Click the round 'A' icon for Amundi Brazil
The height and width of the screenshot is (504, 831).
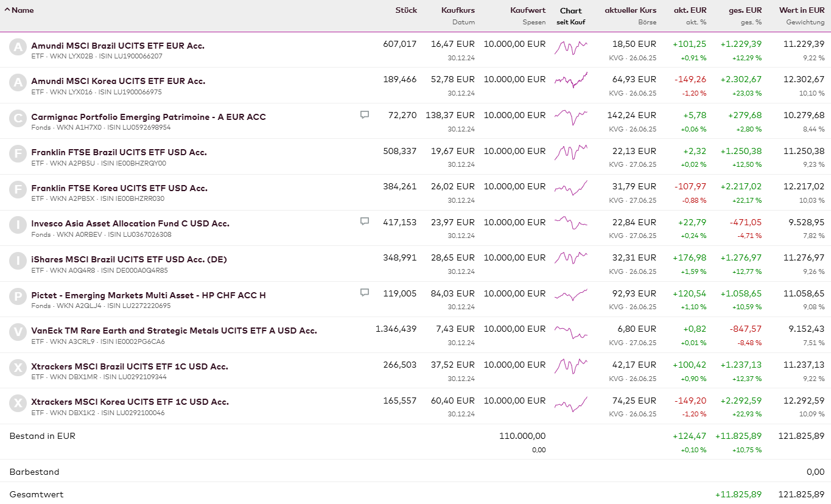[18, 47]
